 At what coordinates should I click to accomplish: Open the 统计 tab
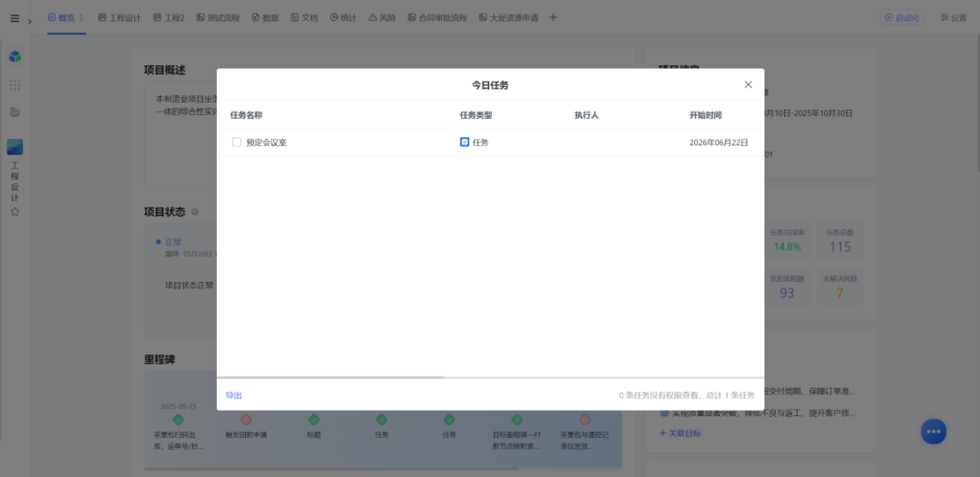pyautogui.click(x=343, y=17)
